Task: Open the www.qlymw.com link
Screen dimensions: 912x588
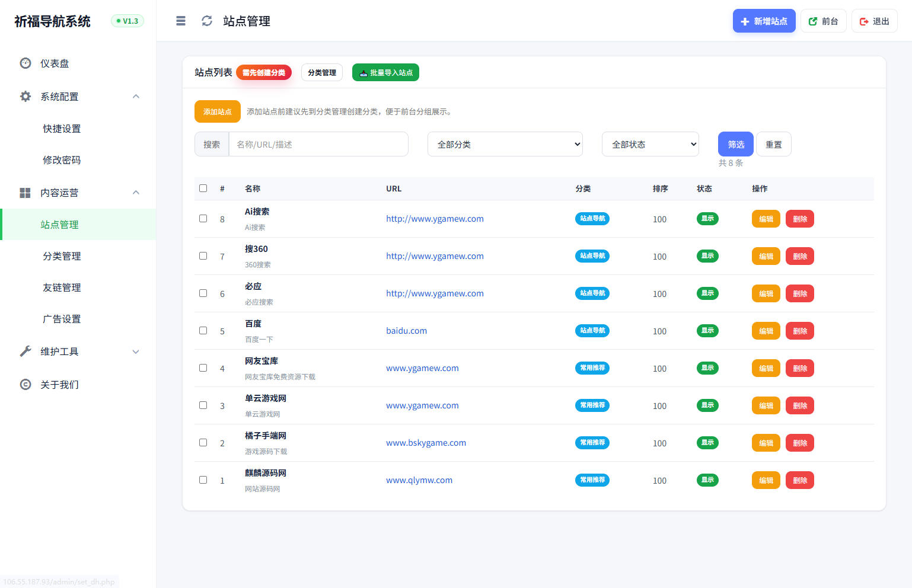Action: (x=419, y=480)
